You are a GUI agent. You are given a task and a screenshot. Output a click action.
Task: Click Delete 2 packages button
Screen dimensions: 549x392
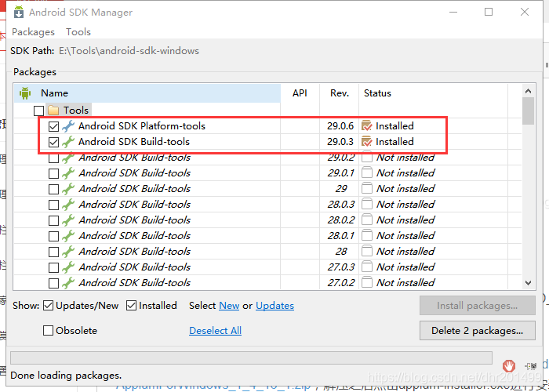478,331
